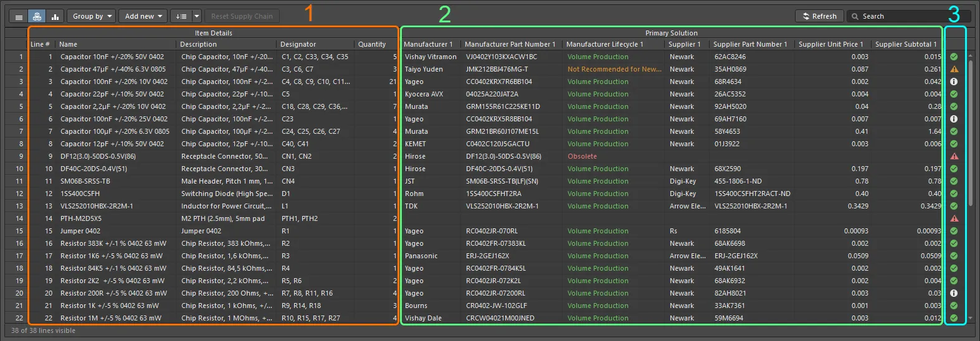This screenshot has width=980, height=341.
Task: Click green check status for Resistor 1K row
Action: [x=954, y=306]
